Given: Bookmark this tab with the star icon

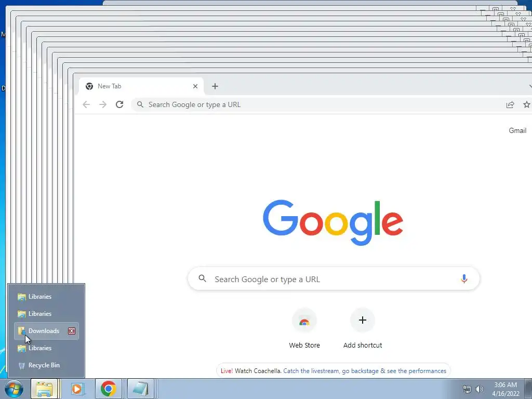Looking at the screenshot, I should click(526, 104).
